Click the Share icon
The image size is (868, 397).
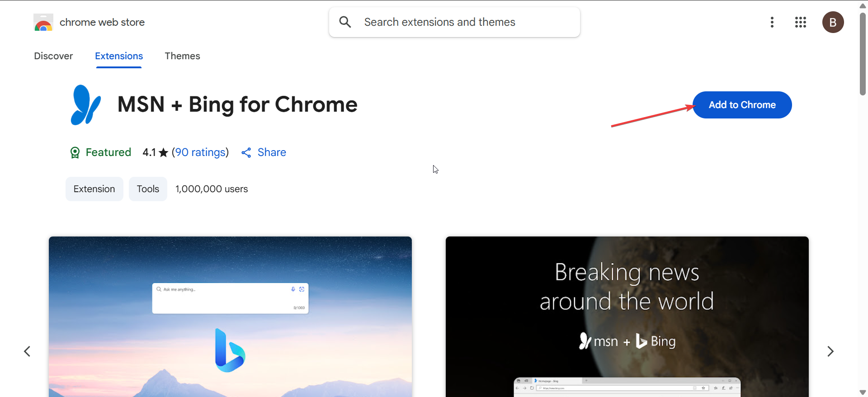(x=246, y=153)
